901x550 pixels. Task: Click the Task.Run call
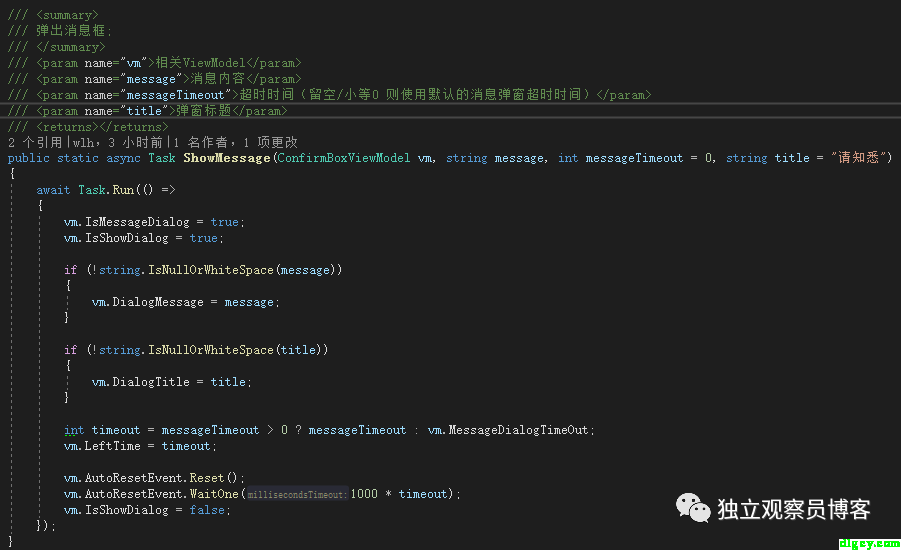point(106,190)
